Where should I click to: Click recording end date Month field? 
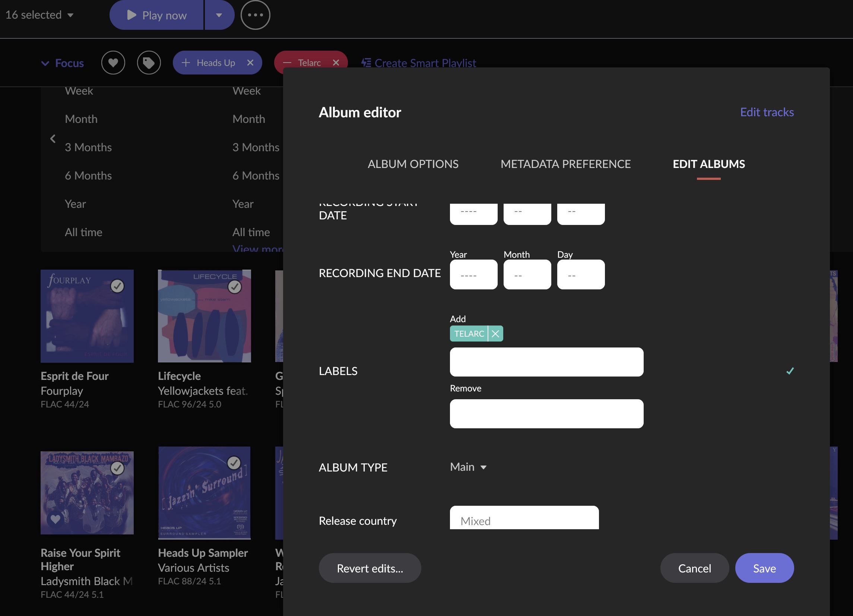[527, 274]
